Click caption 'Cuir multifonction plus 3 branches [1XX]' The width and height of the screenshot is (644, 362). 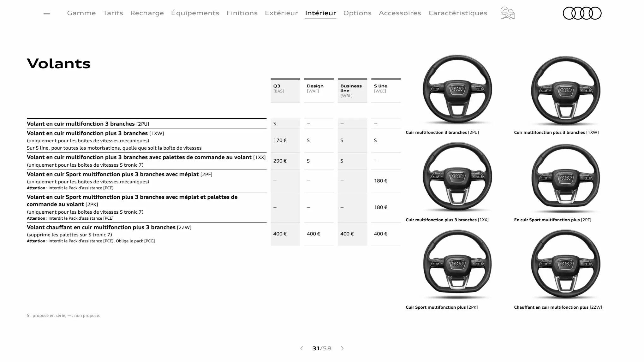[x=447, y=220]
